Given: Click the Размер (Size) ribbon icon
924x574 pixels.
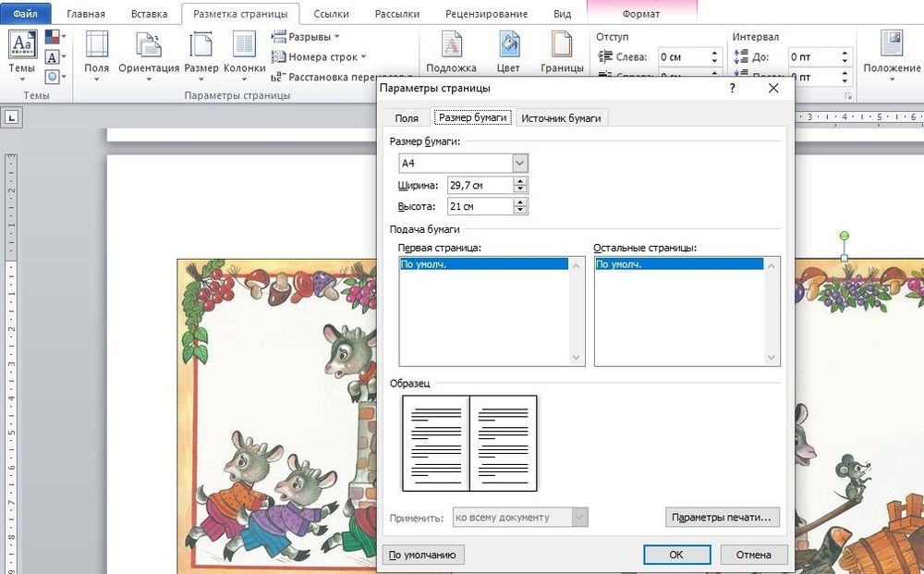Looking at the screenshot, I should click(x=201, y=46).
